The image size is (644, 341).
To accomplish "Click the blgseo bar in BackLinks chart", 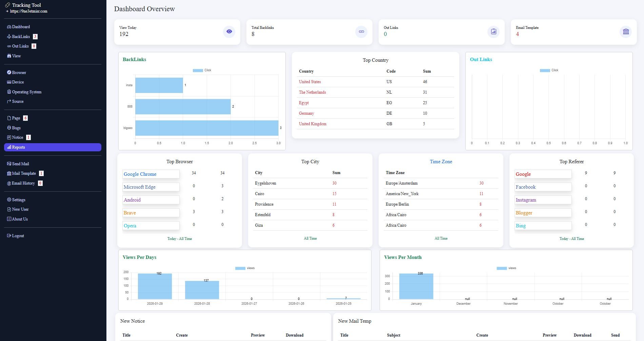I will click(207, 128).
